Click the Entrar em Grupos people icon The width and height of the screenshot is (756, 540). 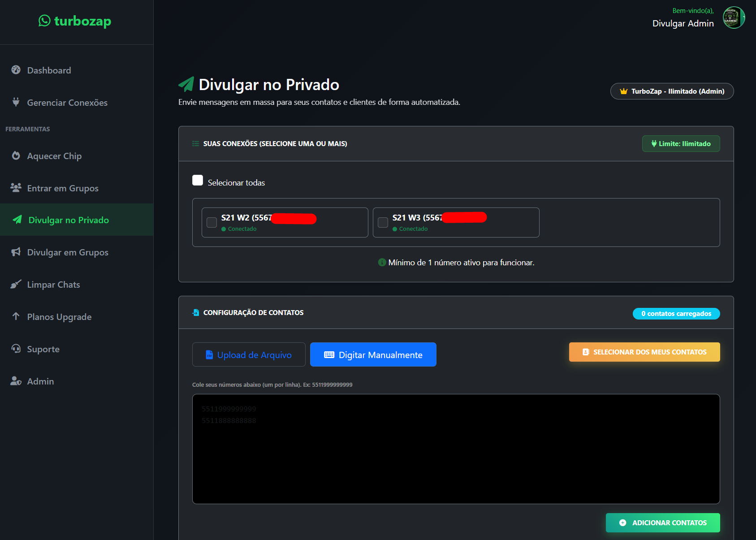[x=16, y=188]
